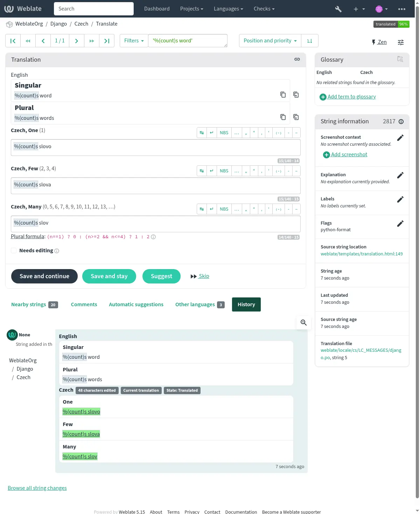Toggle sort direction icon
This screenshot has width=420, height=514.
coord(309,41)
